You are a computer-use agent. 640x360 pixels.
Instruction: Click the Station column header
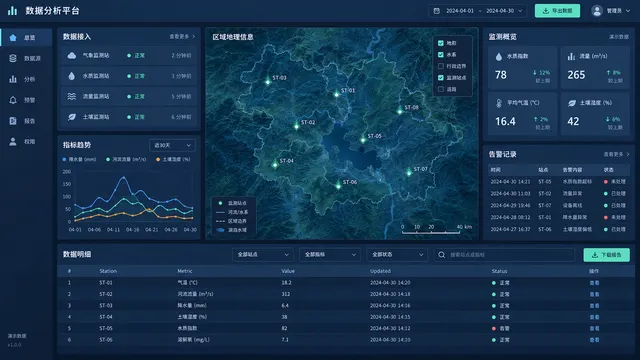point(108,271)
